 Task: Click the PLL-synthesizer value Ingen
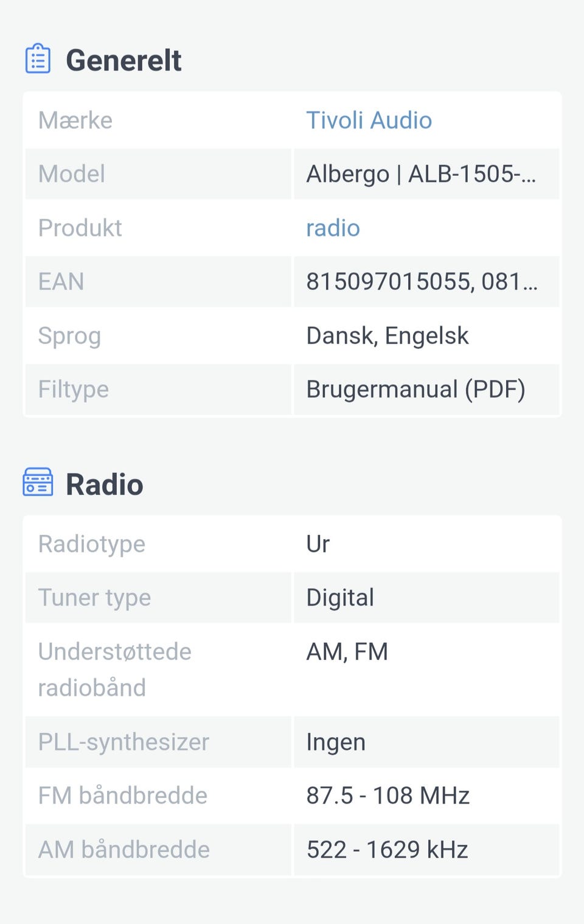[x=336, y=743]
